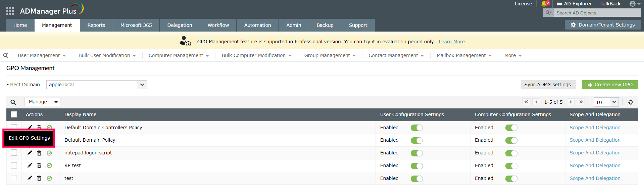Check the select-all checkbox in table header
This screenshot has height=192, width=644.
point(14,114)
